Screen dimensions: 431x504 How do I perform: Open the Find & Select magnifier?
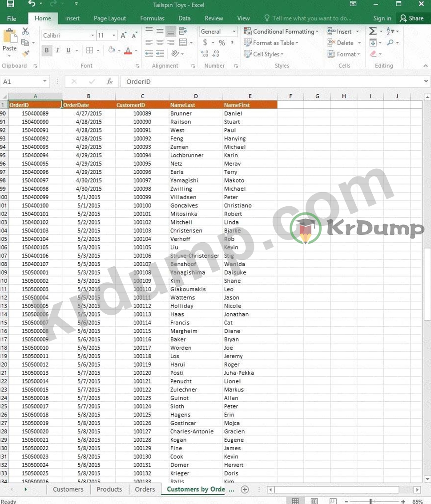click(x=391, y=42)
